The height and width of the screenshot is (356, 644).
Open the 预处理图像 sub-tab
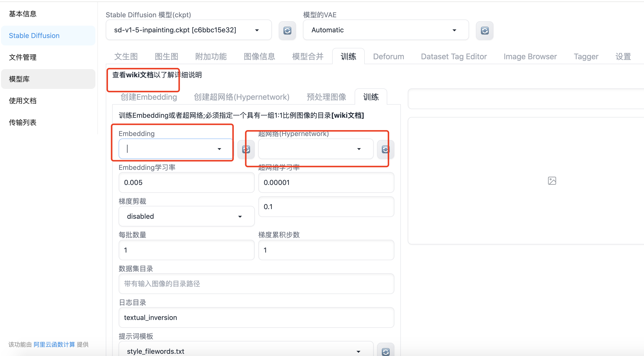(326, 97)
